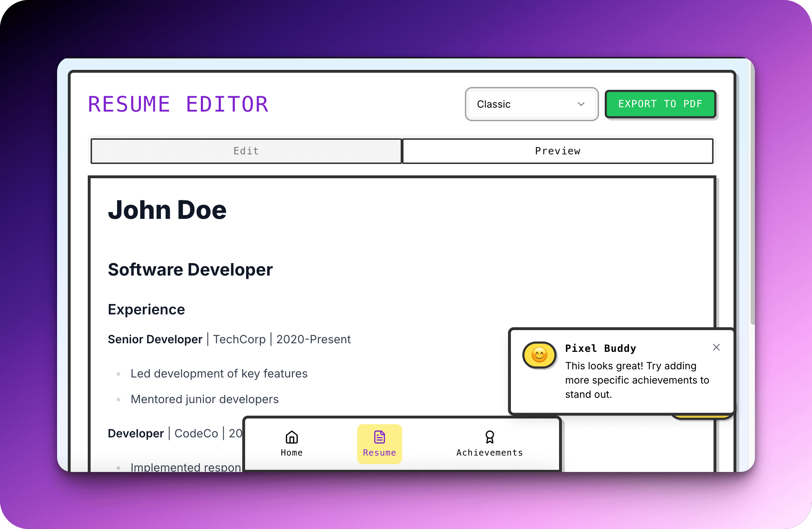Click the Achievements ribbon icon
The image size is (812, 529).
489,437
